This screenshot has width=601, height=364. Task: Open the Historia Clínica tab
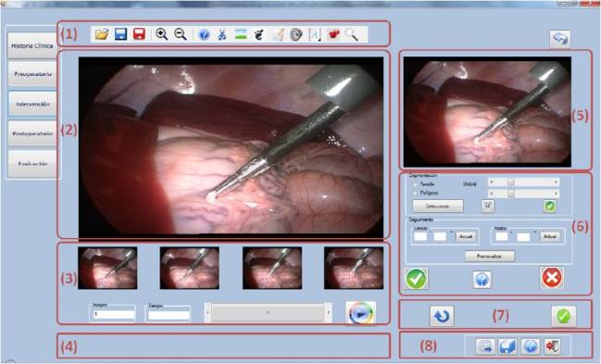[32, 45]
